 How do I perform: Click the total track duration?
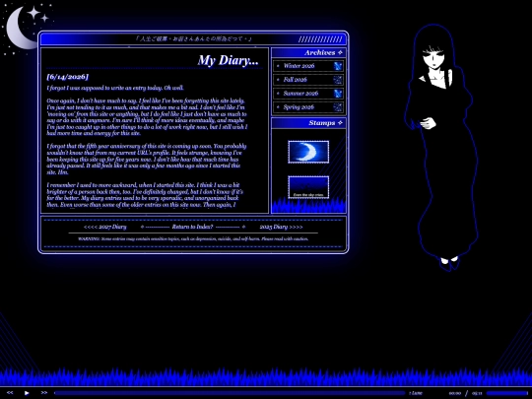point(477,393)
